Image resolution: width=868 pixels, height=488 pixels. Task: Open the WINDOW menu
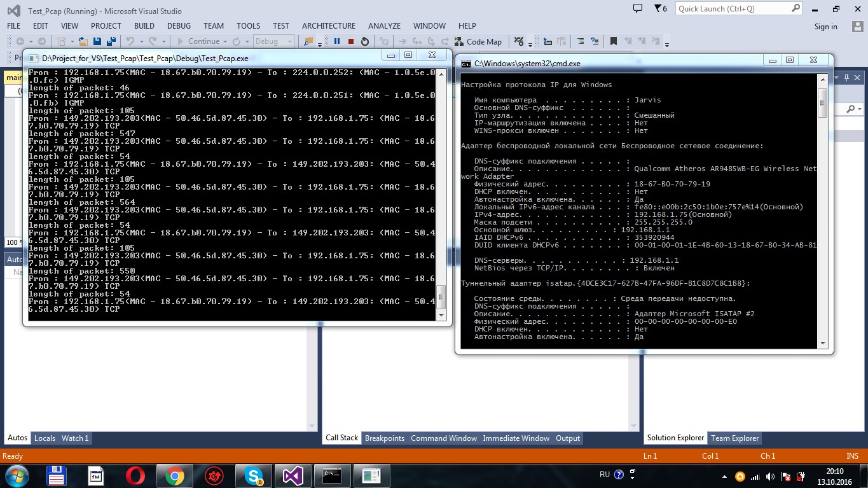tap(429, 26)
